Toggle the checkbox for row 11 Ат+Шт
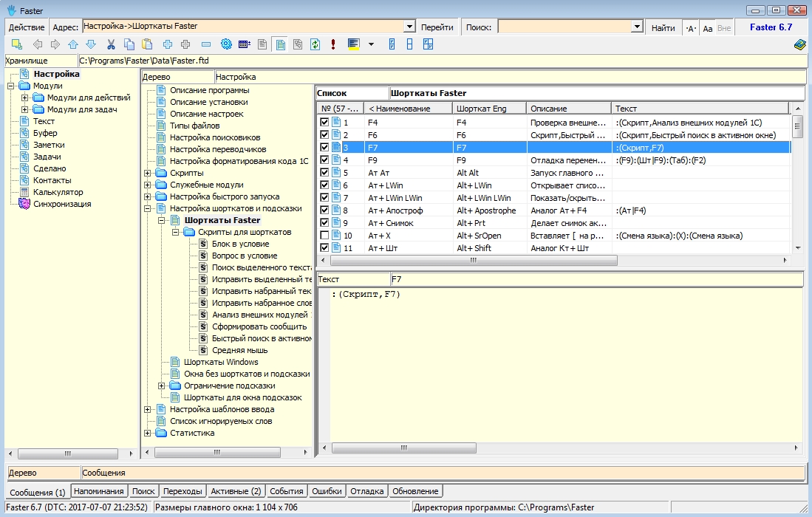This screenshot has height=517, width=812. pos(324,248)
